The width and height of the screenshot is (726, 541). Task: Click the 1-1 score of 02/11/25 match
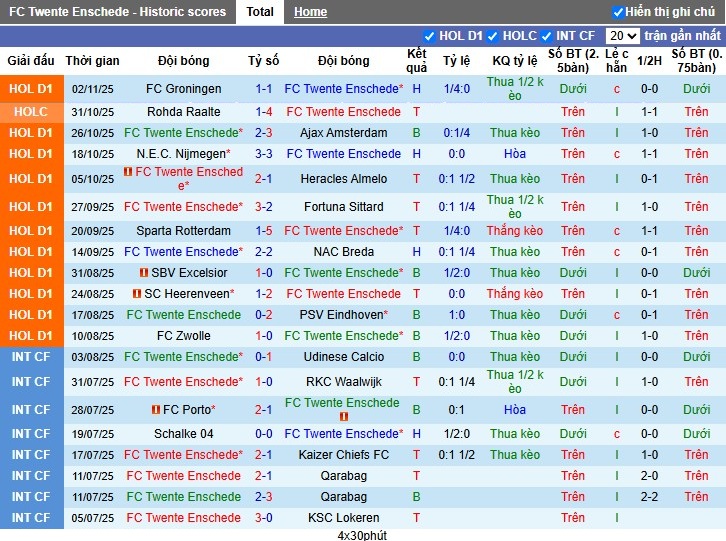click(x=263, y=88)
